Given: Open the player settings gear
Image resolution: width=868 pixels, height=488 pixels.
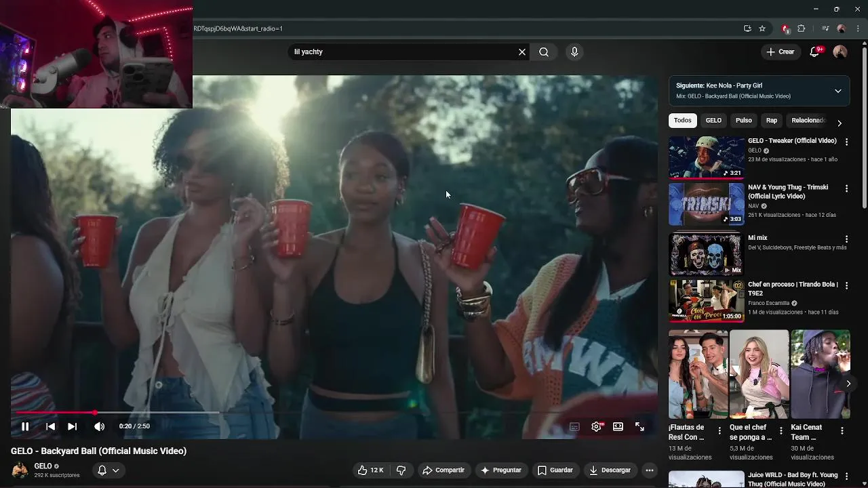Looking at the screenshot, I should click(x=596, y=426).
